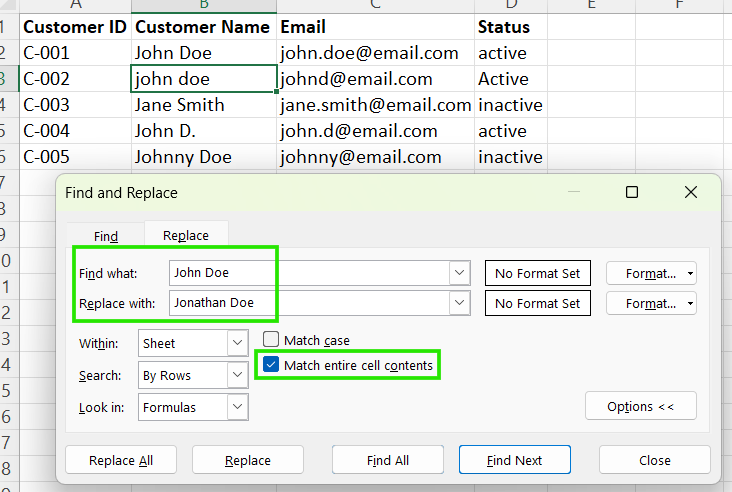Select the john.d@email.com cell
Screen dimensions: 732x492
point(375,131)
